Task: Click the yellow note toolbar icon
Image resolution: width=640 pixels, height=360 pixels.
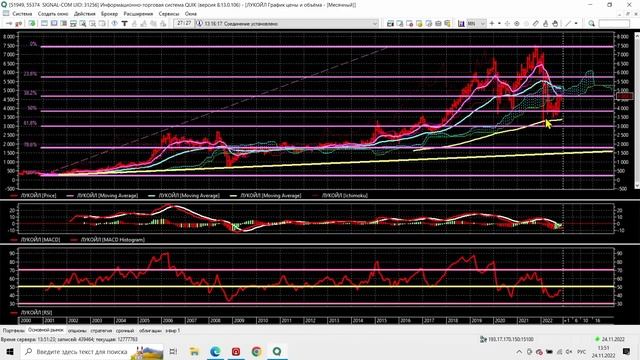Action: tap(419, 24)
